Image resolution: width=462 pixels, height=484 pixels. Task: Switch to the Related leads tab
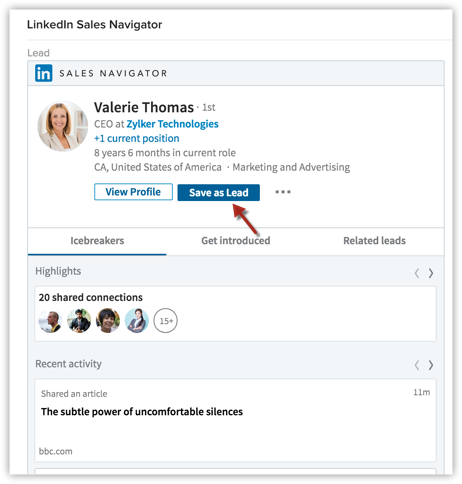pyautogui.click(x=374, y=241)
